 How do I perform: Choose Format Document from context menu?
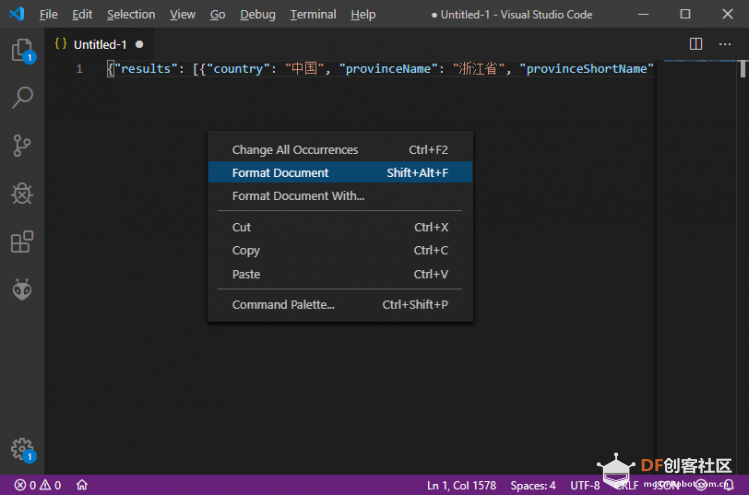click(340, 172)
